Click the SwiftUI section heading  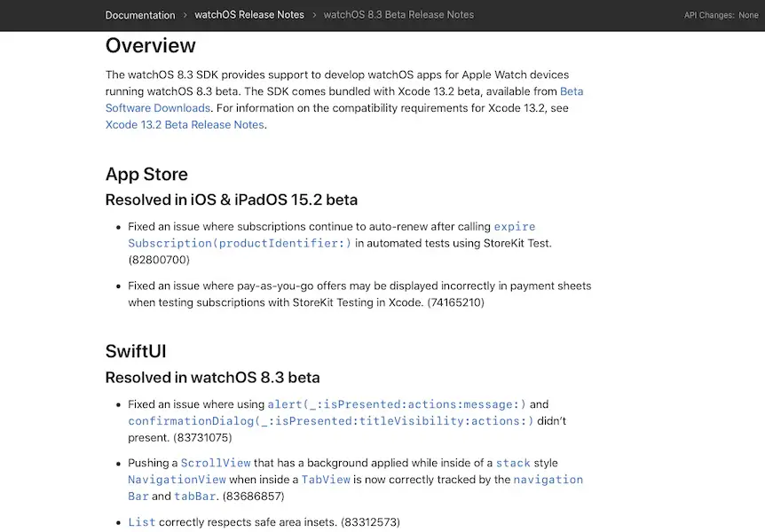[x=136, y=352]
